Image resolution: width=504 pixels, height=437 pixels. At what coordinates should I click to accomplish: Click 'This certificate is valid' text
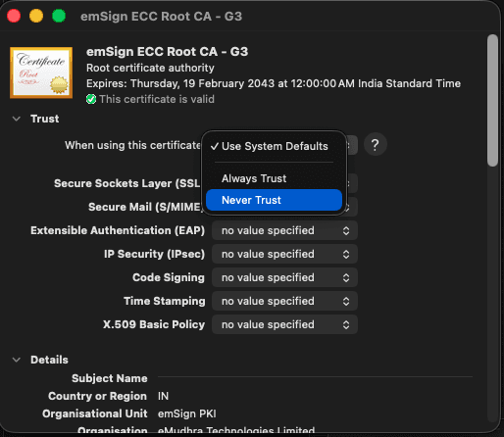tap(157, 99)
